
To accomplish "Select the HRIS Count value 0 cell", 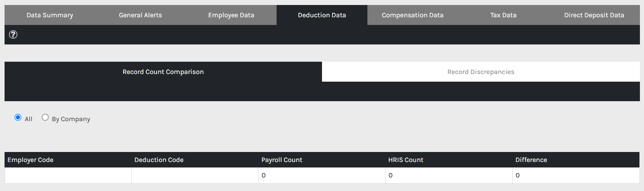I will point(449,176).
